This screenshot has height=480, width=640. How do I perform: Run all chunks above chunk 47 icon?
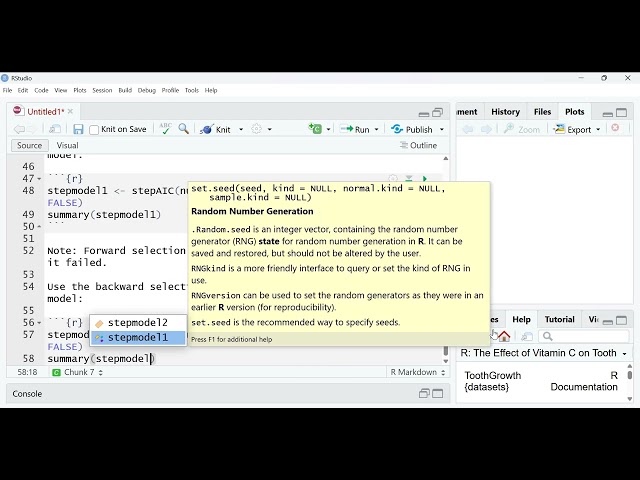coord(409,179)
